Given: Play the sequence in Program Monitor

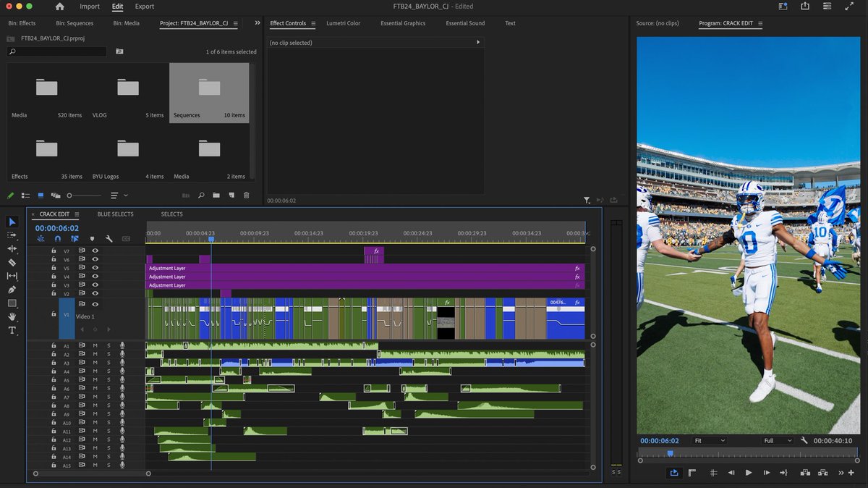Looking at the screenshot, I should click(749, 472).
